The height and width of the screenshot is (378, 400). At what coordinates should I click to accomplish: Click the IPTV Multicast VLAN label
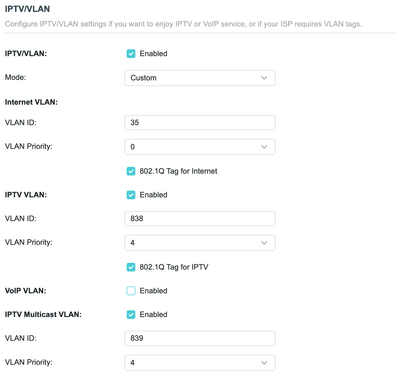(43, 314)
